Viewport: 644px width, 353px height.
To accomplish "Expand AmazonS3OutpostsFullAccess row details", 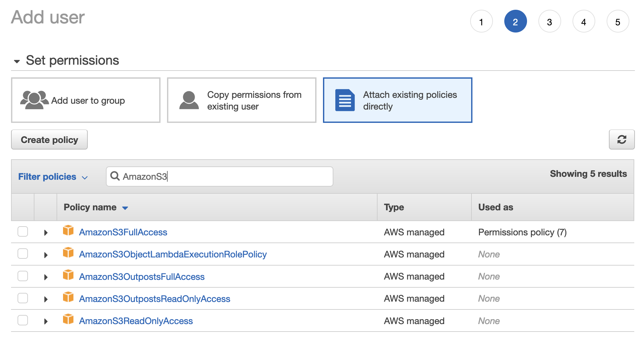I will coord(46,277).
